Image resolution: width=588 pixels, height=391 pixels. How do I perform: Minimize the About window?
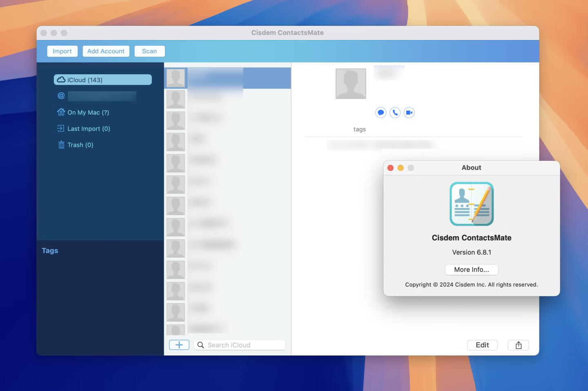coord(401,168)
